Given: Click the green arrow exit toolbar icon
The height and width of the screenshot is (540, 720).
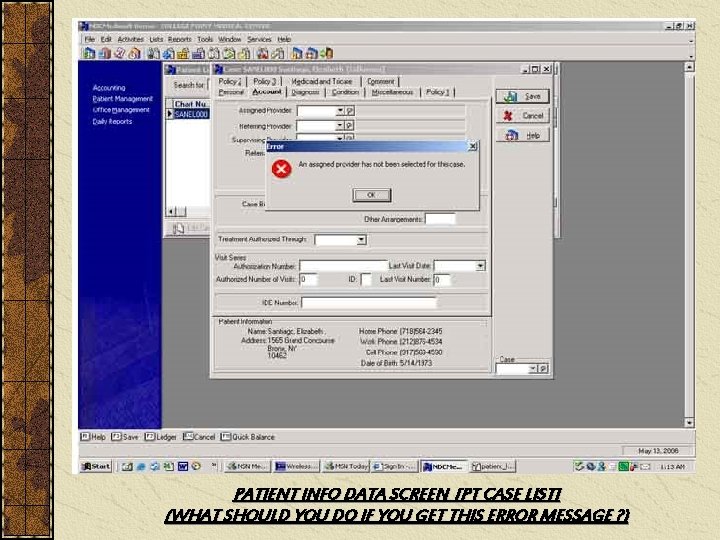Looking at the screenshot, I should (x=326, y=54).
